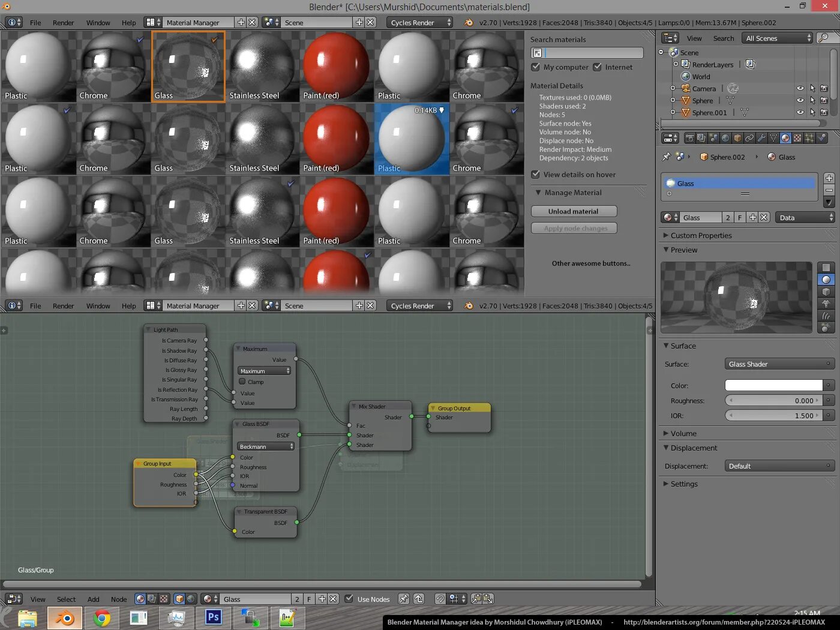Viewport: 840px width, 630px height.
Task: Expand the Settings panel
Action: point(665,484)
